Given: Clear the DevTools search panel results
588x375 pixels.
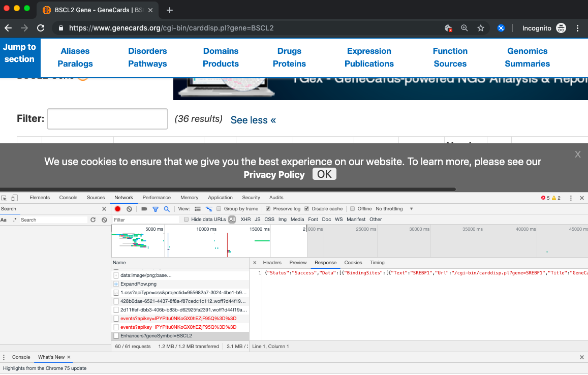Looking at the screenshot, I should point(105,220).
